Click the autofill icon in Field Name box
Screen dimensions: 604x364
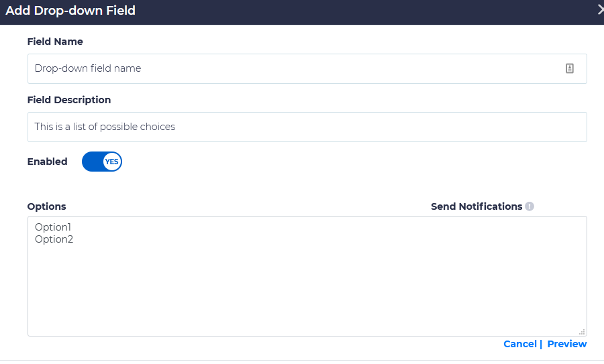pos(570,68)
